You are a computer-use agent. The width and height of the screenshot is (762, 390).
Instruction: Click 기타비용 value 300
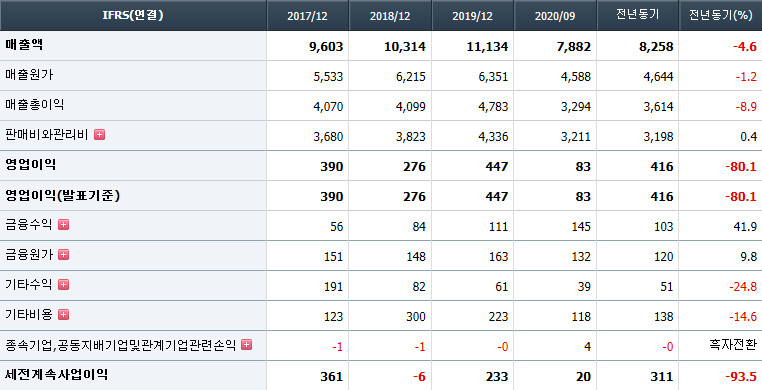click(416, 317)
